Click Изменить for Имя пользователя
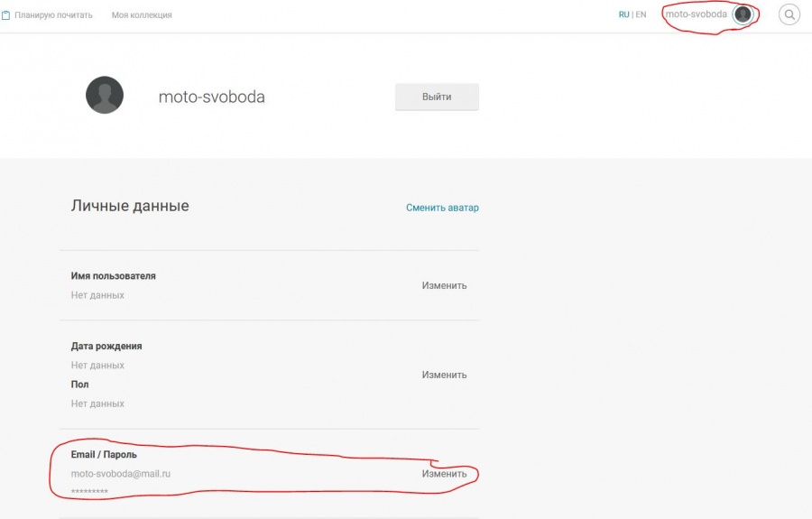This screenshot has height=519, width=812. click(444, 285)
